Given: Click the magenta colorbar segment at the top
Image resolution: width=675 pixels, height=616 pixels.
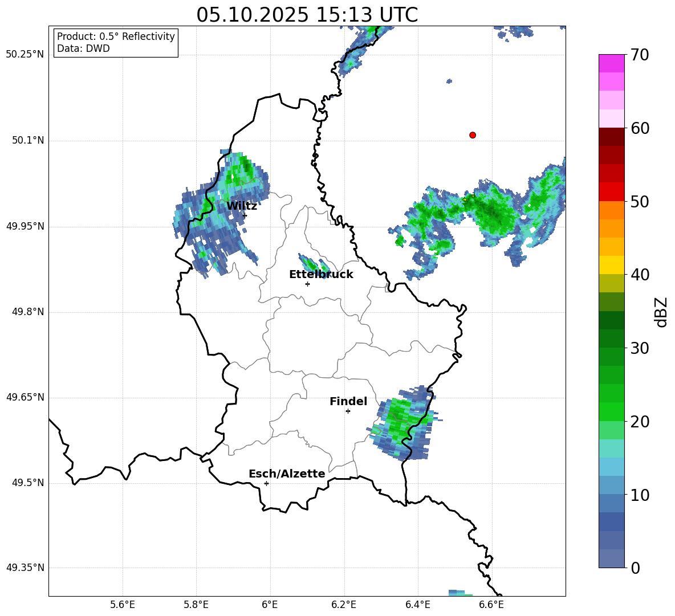Looking at the screenshot, I should tap(611, 63).
